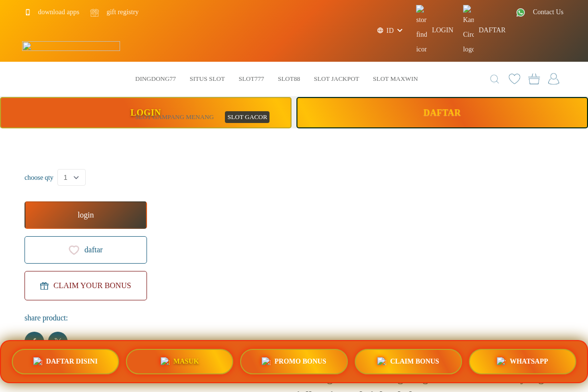Open the download apps link

pyautogui.click(x=59, y=12)
